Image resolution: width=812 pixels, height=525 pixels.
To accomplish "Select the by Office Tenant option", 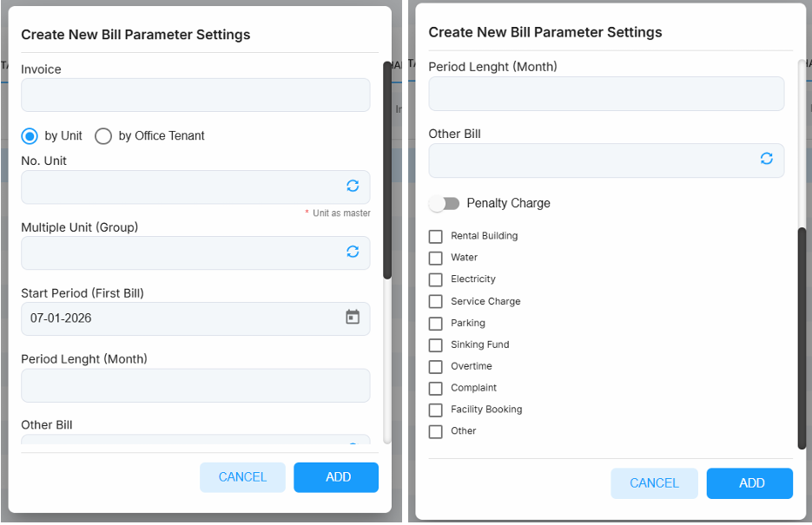I will click(x=103, y=136).
